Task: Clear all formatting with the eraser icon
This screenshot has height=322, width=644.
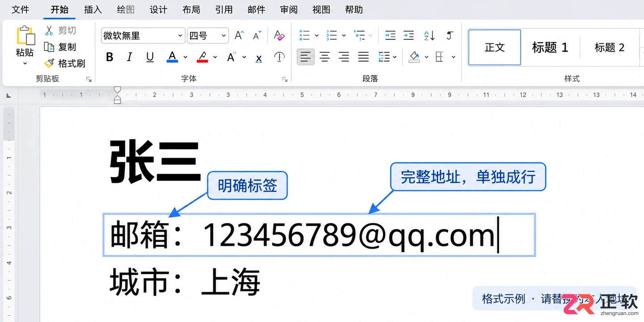Action: coord(279,35)
